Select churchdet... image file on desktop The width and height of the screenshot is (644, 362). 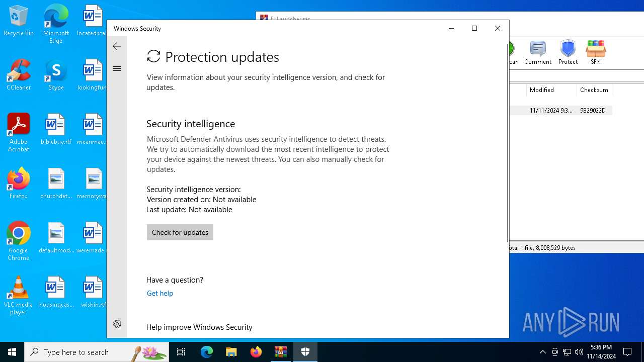(56, 184)
